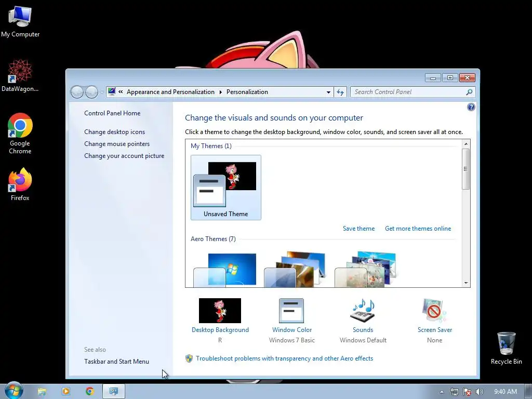
Task: Open Change mouse pointers link
Action: pyautogui.click(x=117, y=144)
